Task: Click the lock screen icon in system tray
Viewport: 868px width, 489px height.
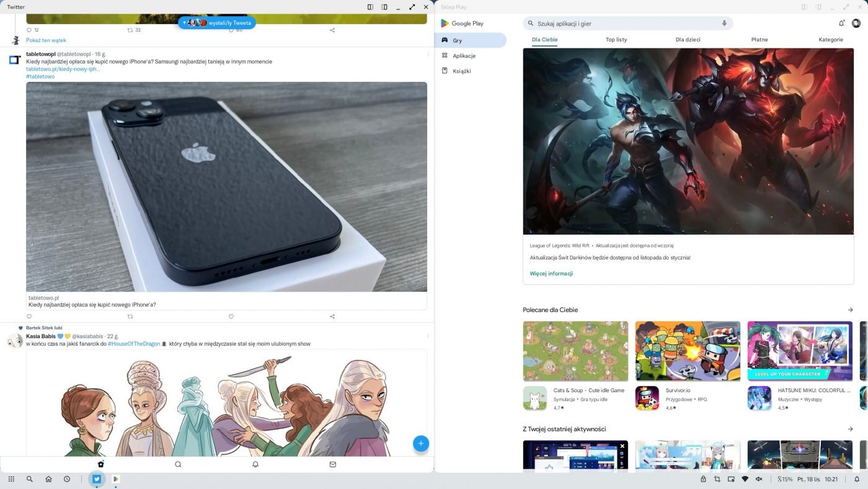Action: pyautogui.click(x=703, y=479)
